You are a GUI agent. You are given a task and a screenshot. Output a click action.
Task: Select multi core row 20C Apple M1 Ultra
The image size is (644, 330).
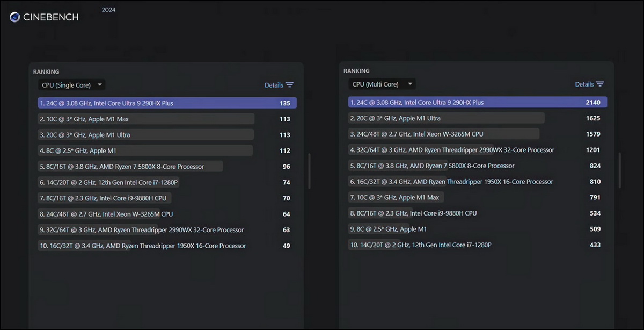(478, 118)
